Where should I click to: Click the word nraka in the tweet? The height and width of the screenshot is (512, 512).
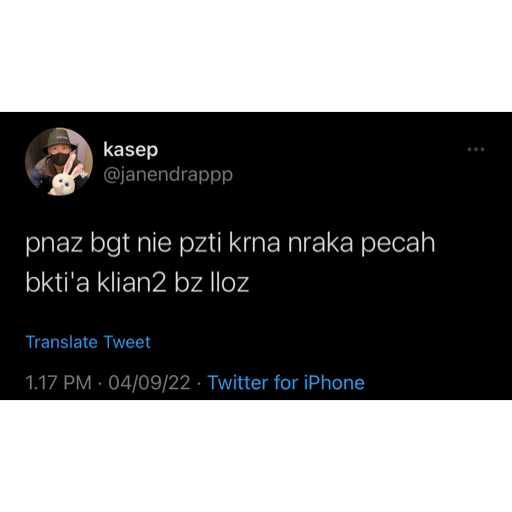pyautogui.click(x=320, y=243)
